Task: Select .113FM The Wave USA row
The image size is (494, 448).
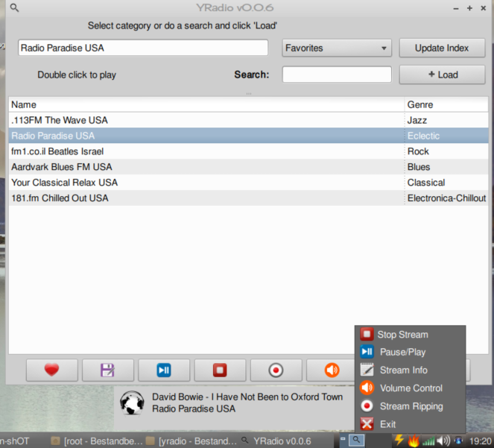Action: click(249, 120)
